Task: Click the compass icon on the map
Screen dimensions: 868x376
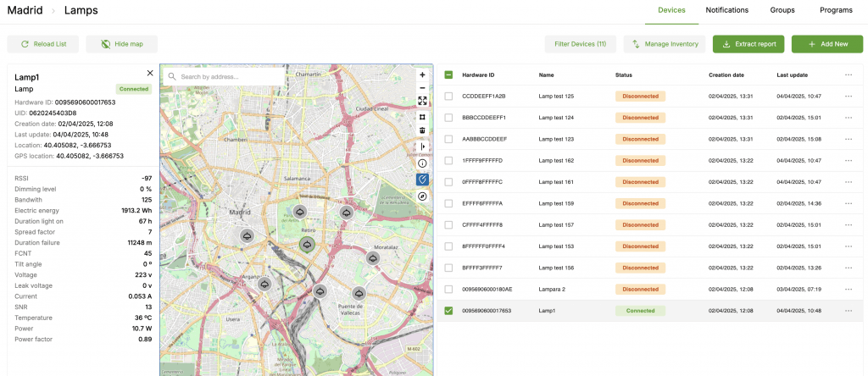Action: pyautogui.click(x=422, y=196)
